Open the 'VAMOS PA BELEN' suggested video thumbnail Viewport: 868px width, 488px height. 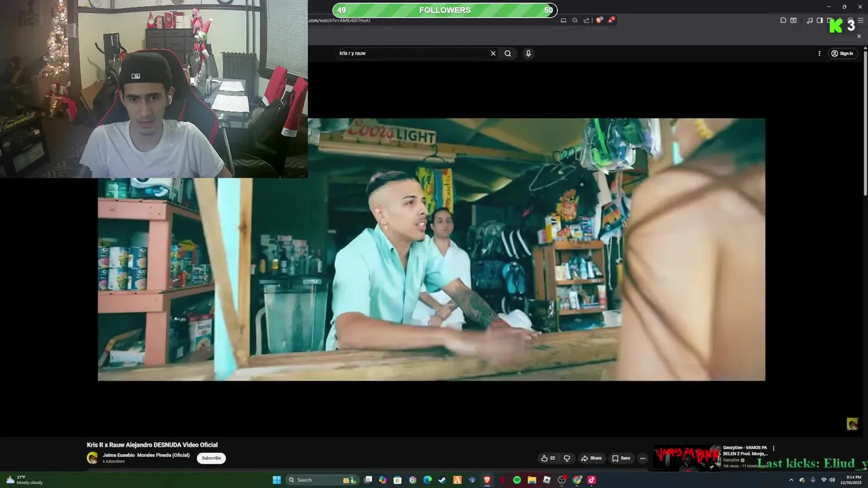tap(687, 458)
